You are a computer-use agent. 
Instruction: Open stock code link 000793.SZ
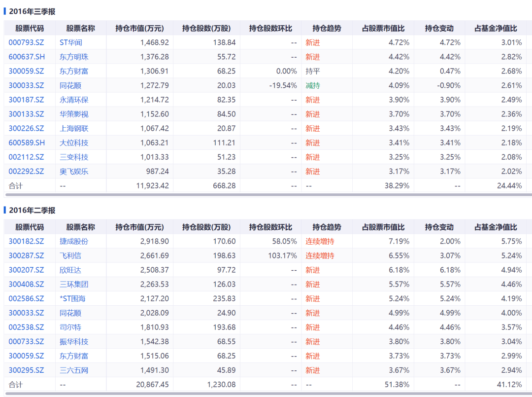(26, 42)
